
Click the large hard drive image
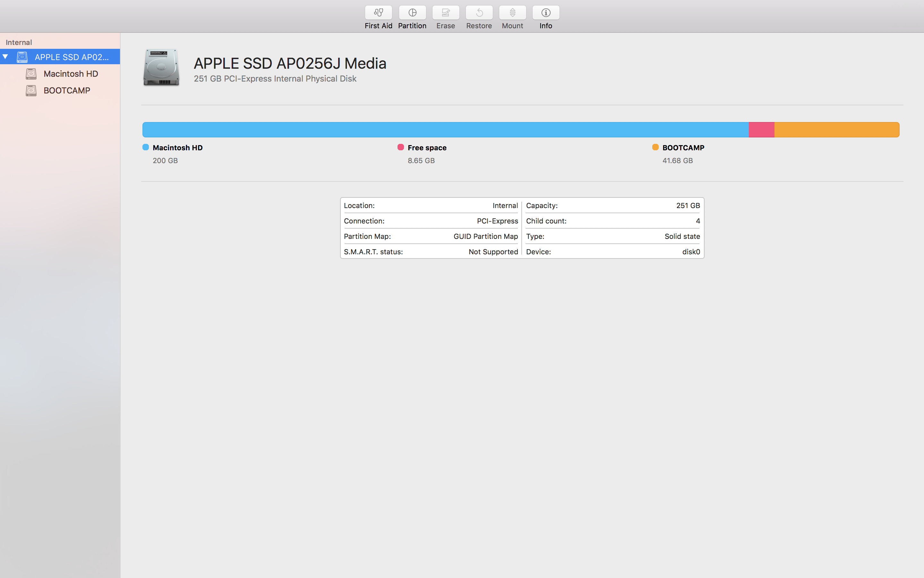(x=161, y=67)
